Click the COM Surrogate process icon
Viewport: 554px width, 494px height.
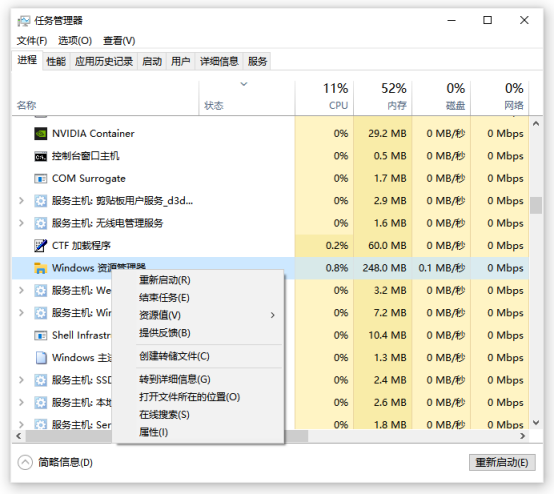click(x=41, y=178)
